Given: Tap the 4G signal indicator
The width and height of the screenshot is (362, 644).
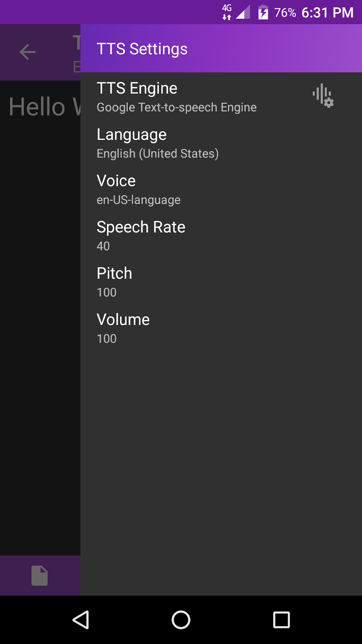Looking at the screenshot, I should pyautogui.click(x=227, y=12).
